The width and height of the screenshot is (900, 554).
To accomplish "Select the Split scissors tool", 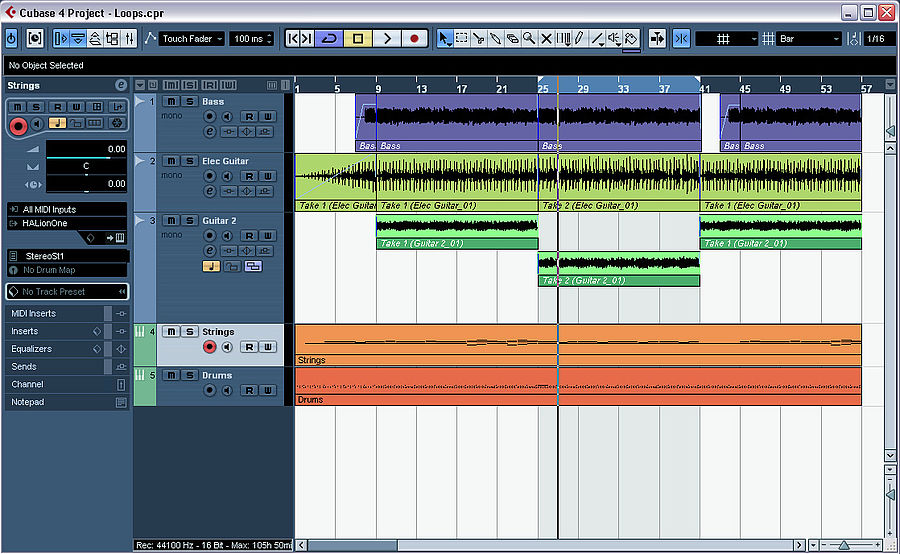I will [x=478, y=38].
